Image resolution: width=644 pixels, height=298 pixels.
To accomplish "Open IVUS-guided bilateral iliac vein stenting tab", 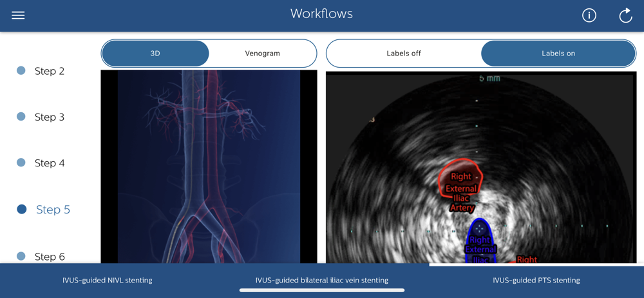I will [321, 281].
